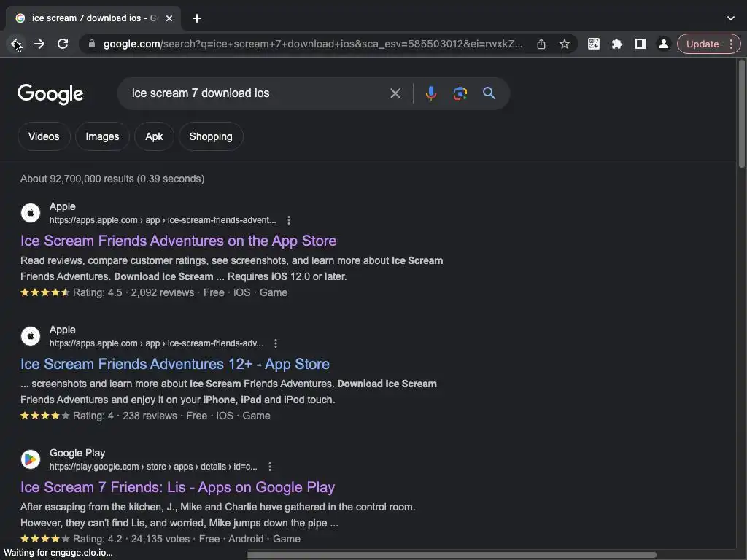
Task: Open Ice Scream Friends Adventures 12+ - App Store
Action: [175, 365]
